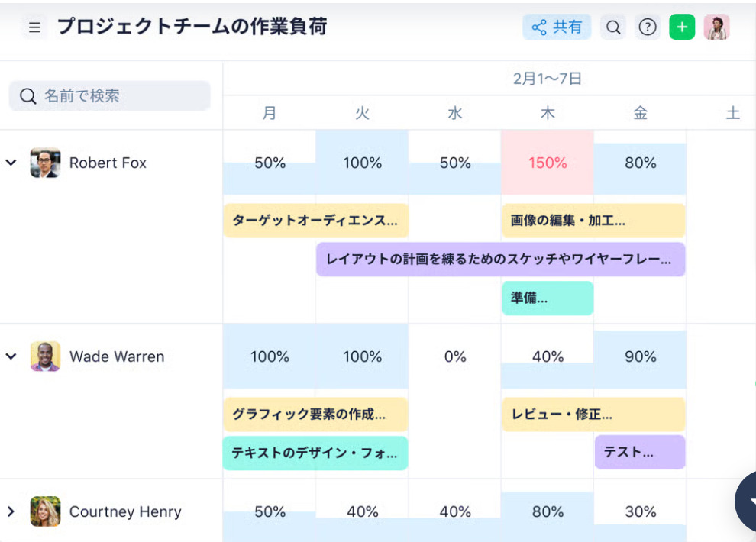Open Wade Warren's name link
Viewport: 756px width, 542px height.
[117, 356]
